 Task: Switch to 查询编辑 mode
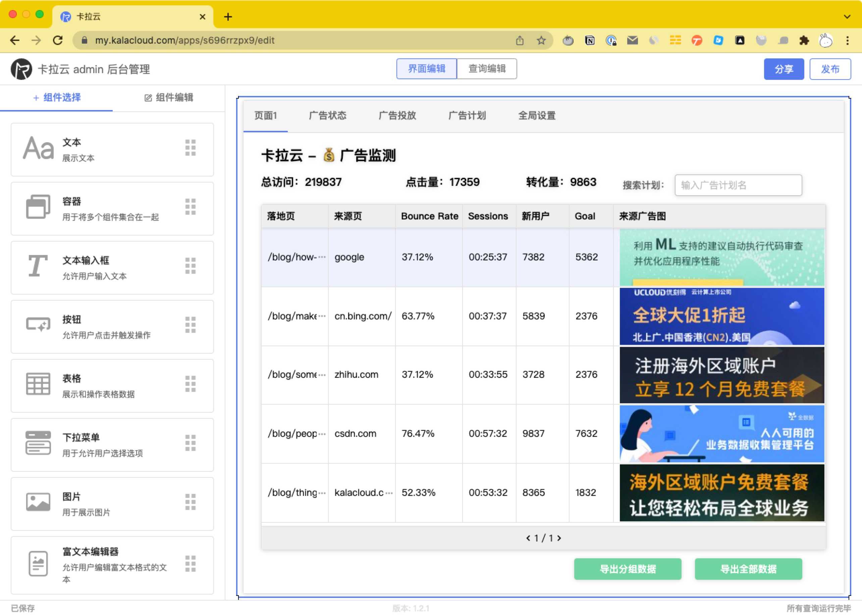[487, 69]
